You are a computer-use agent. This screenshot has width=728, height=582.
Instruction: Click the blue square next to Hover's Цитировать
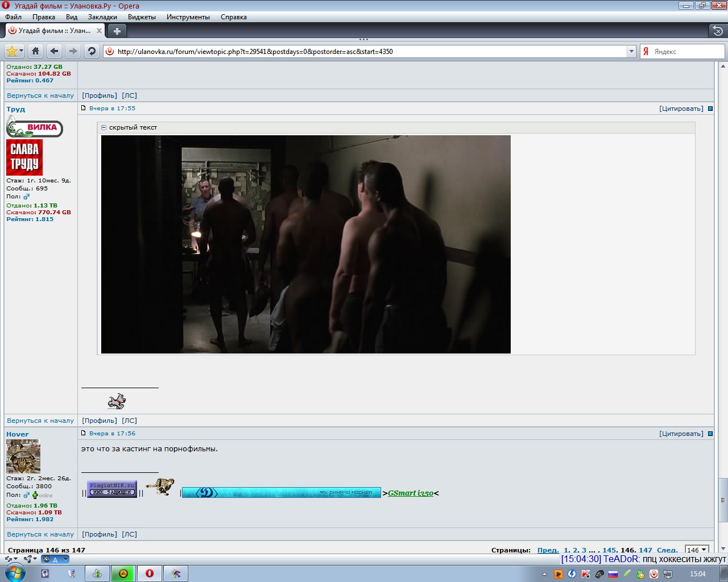pyautogui.click(x=710, y=434)
